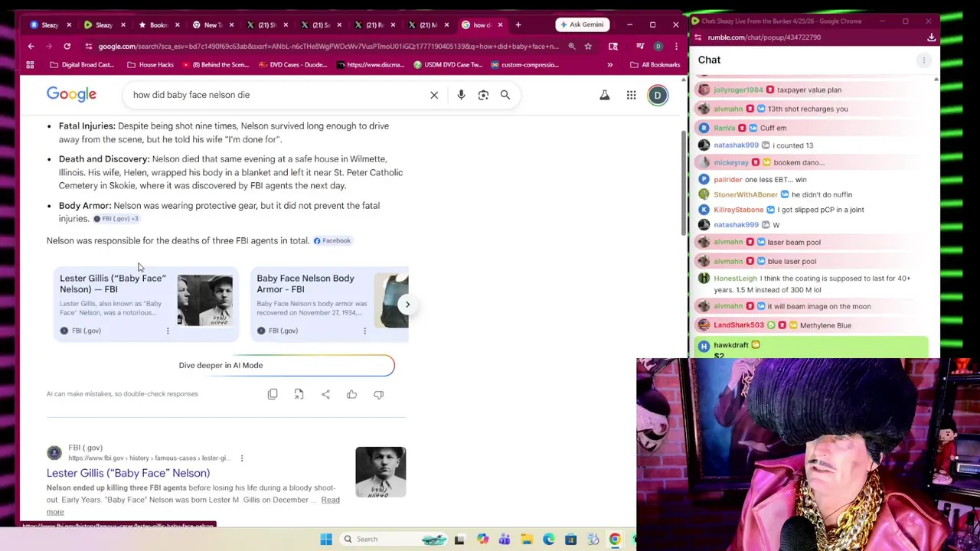Go to Google homepage via logo

pos(71,94)
